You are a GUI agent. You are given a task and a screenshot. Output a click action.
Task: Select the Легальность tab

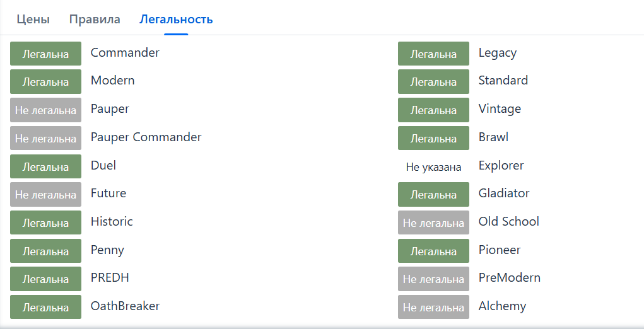point(176,19)
